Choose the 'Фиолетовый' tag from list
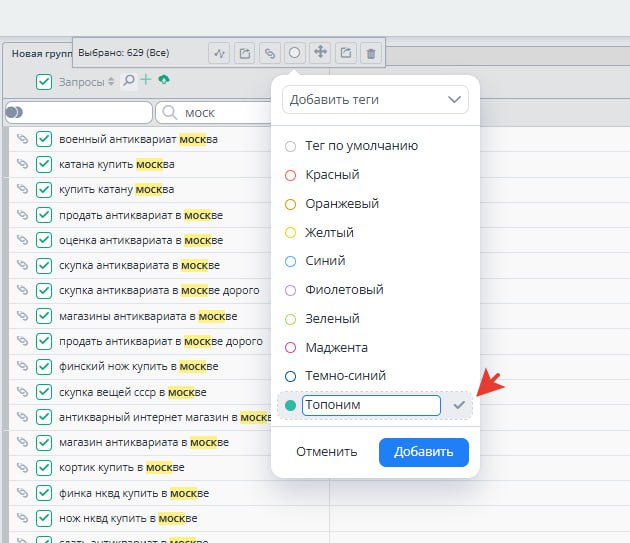This screenshot has height=543, width=630. (344, 290)
